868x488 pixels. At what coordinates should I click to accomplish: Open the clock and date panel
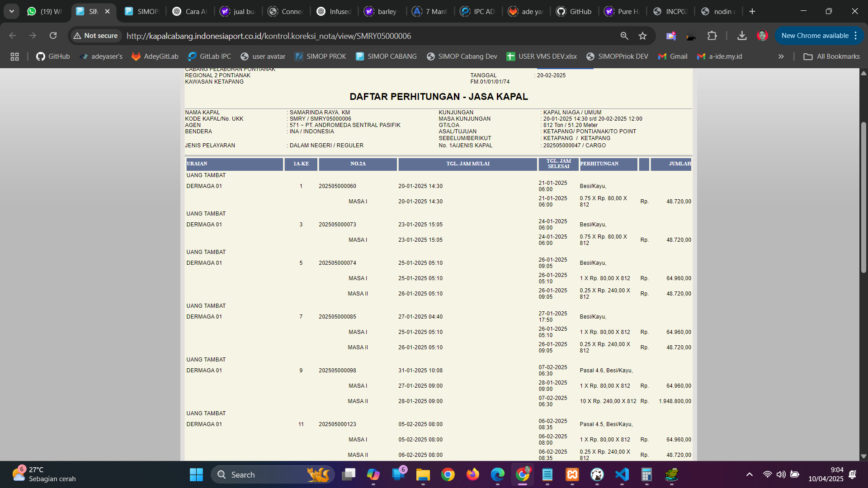(x=826, y=474)
